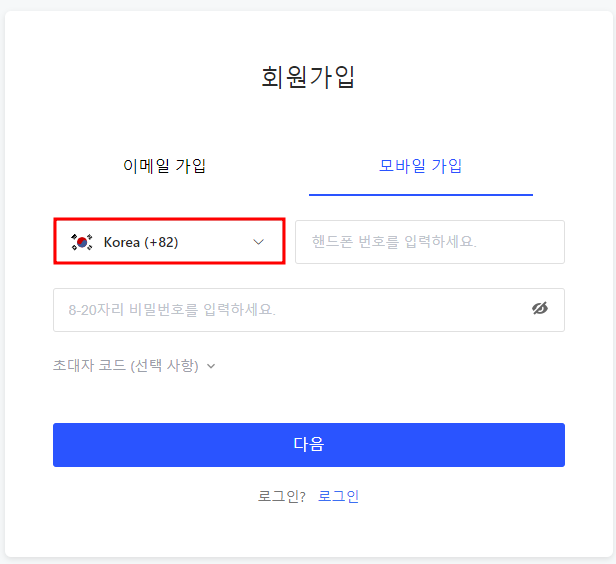Click the 비밀번호를 입력하세요 placeholder text

pos(171,310)
